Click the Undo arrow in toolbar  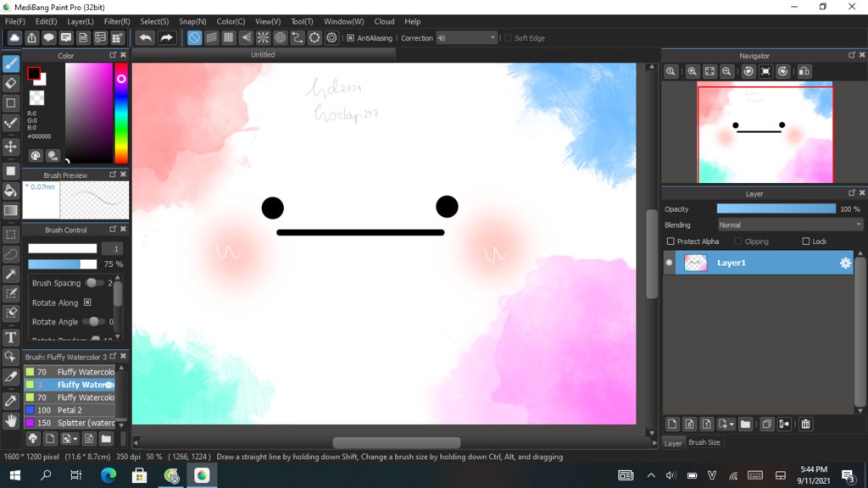(146, 37)
